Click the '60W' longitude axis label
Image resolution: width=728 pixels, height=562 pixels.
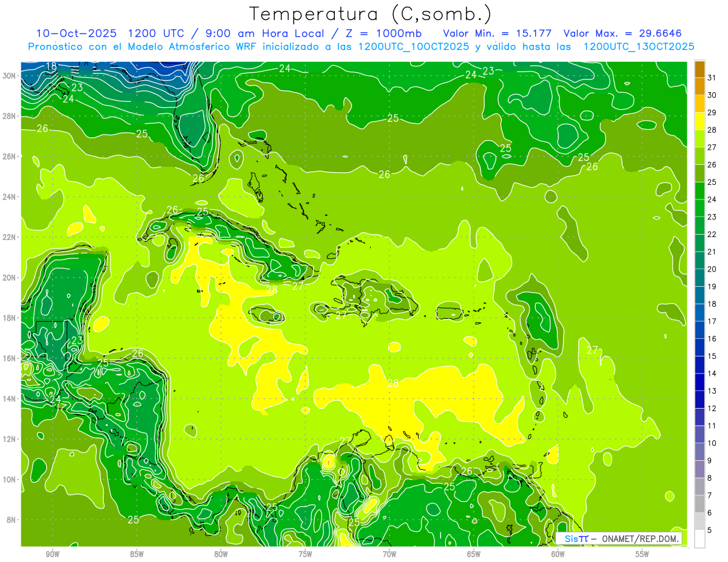558,554
